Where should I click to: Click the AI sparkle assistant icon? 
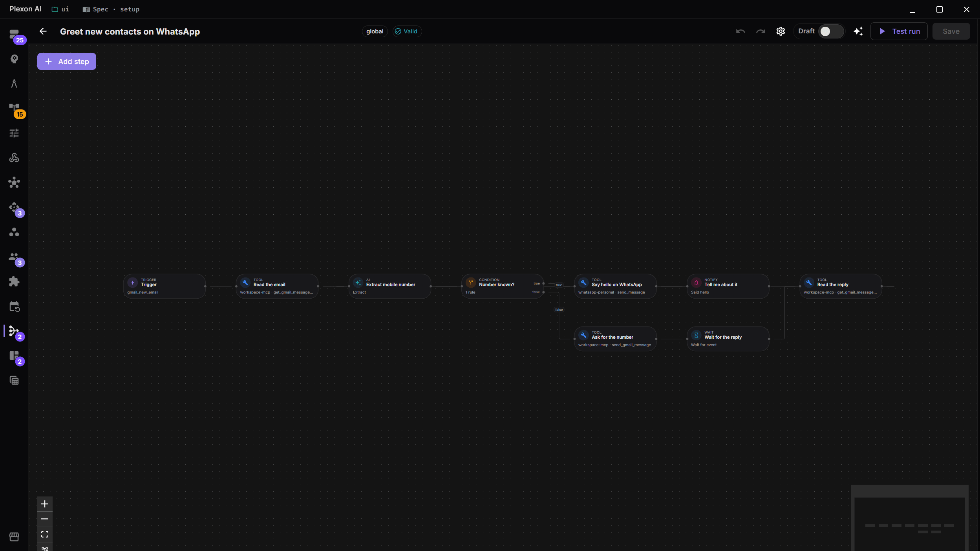[x=858, y=31]
